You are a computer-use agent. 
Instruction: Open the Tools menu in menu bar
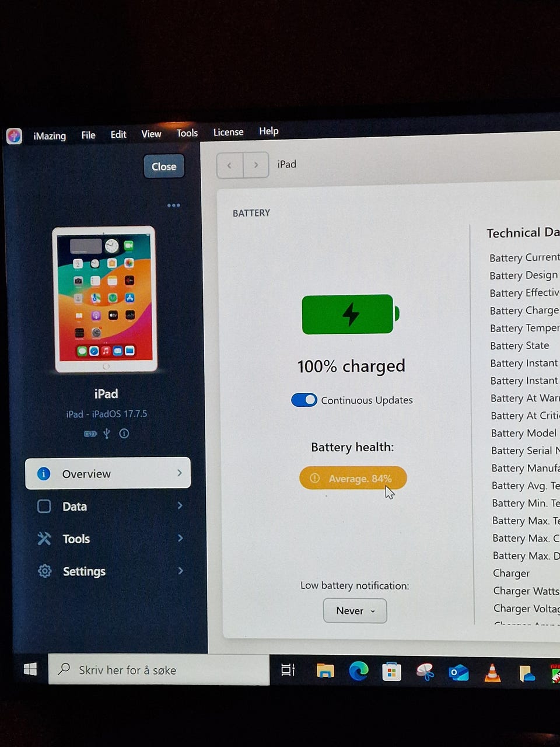tap(187, 133)
